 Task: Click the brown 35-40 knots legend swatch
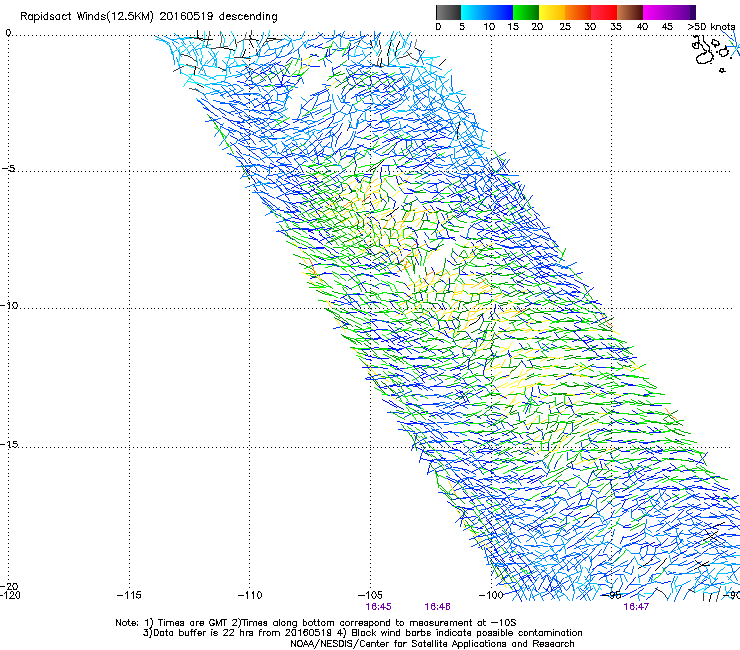[630, 12]
